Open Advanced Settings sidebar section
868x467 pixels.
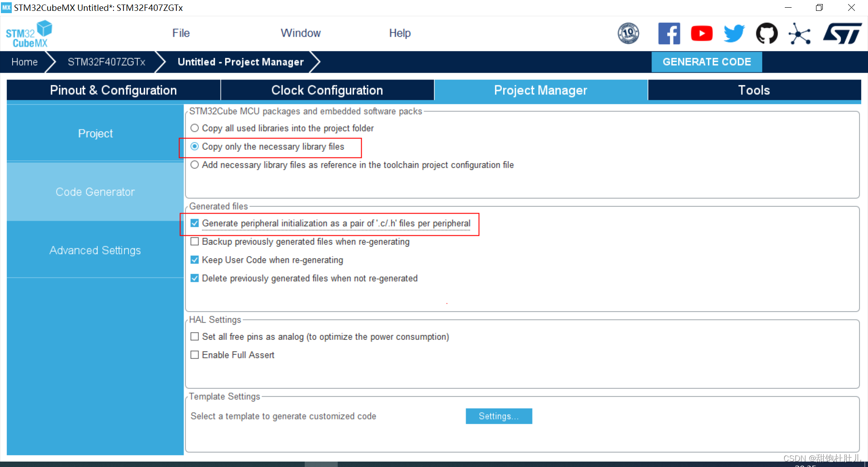(x=95, y=250)
